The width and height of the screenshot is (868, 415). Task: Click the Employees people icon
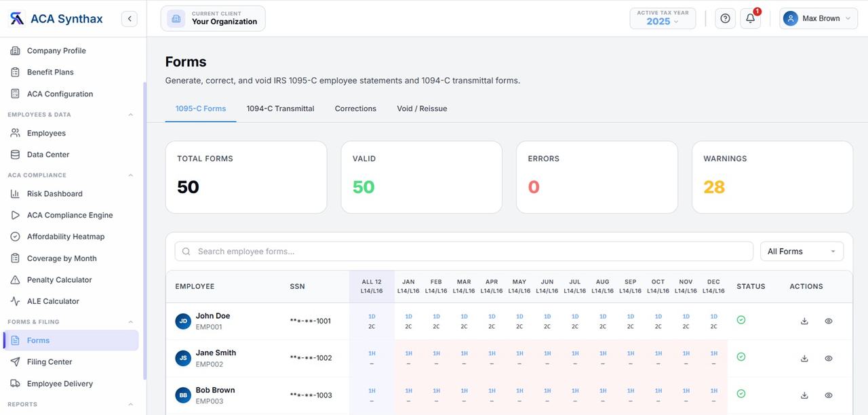coord(15,133)
